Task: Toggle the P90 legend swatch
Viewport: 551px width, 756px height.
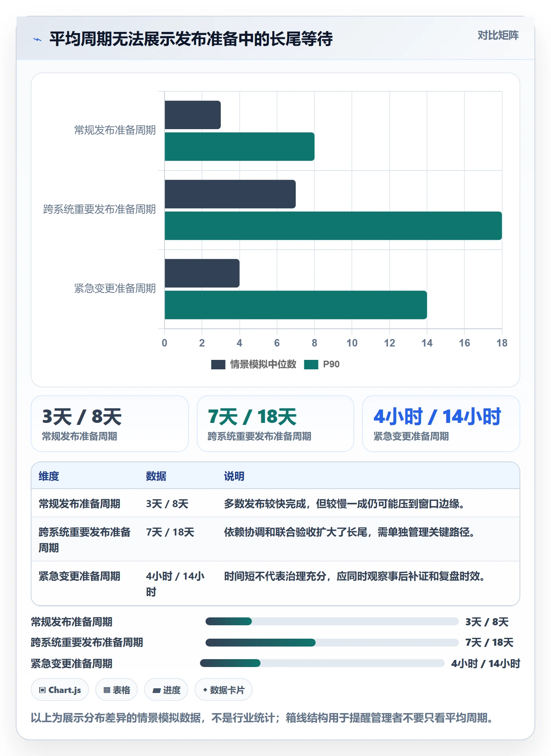Action: point(311,365)
